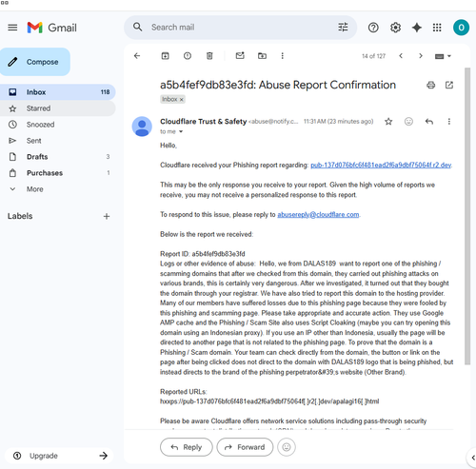Open the Google apps grid
Viewport: 476px width, 469px height.
(437, 28)
